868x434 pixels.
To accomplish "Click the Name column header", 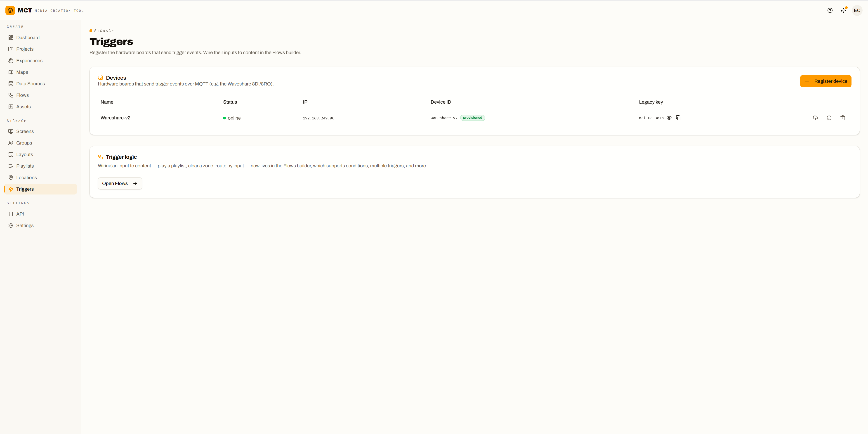I will click(x=107, y=102).
